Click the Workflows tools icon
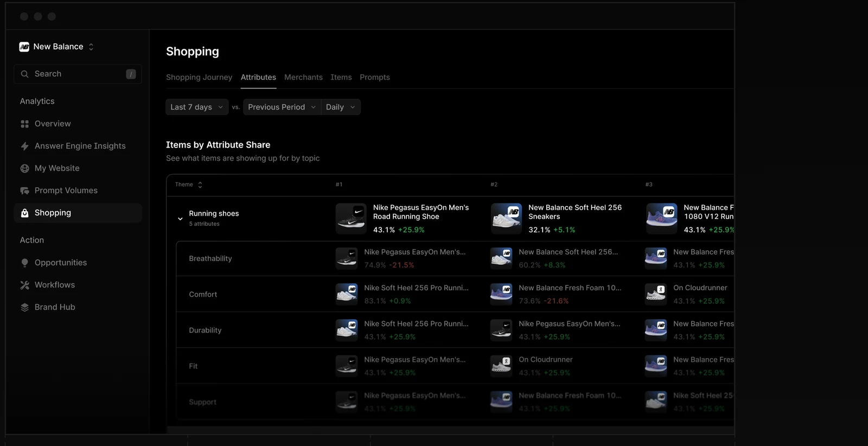868x446 pixels. [24, 285]
